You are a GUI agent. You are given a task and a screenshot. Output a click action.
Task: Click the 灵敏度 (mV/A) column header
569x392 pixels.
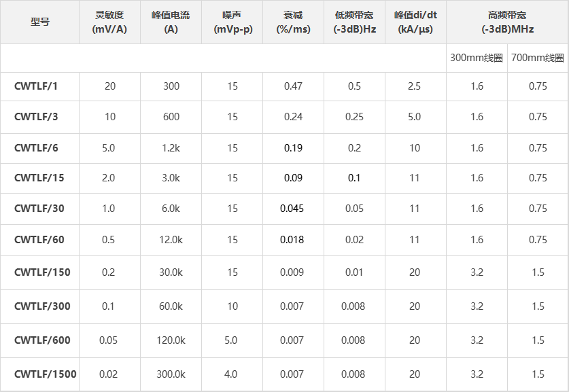coord(109,22)
